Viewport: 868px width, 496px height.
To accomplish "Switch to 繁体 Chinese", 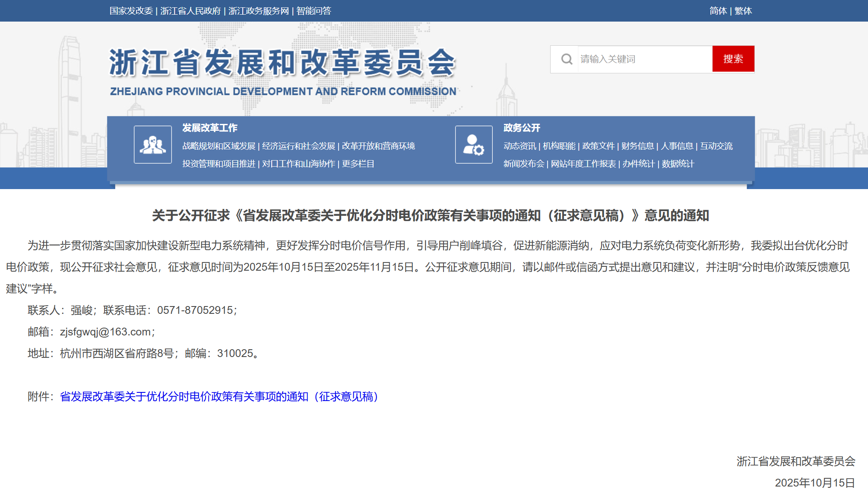I will click(743, 11).
